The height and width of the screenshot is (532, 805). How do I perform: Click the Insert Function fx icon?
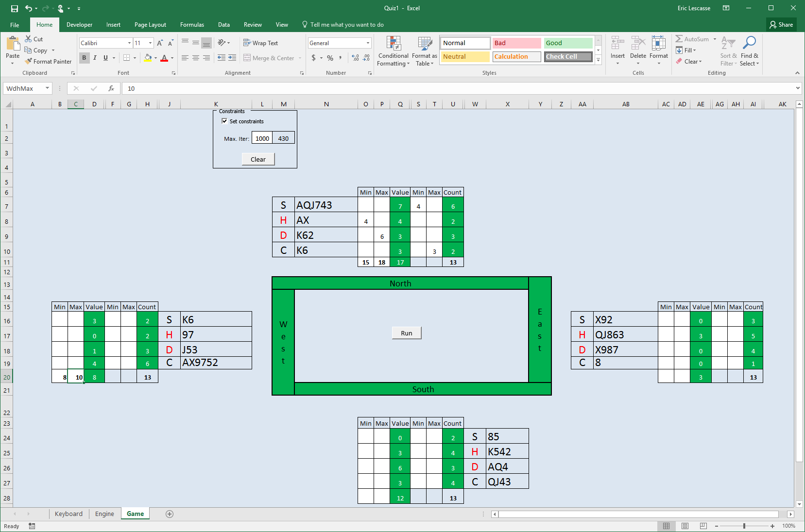point(111,88)
